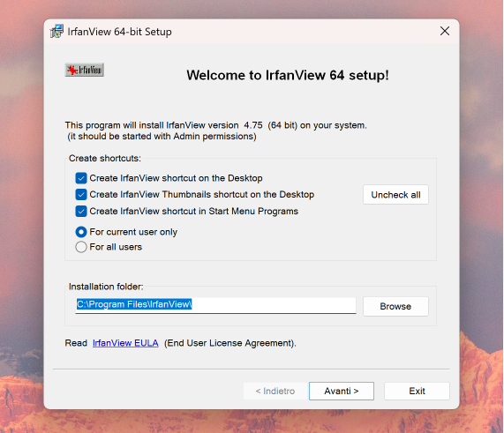Click the IrfanView red logo image
The image size is (504, 433).
pyautogui.click(x=84, y=70)
